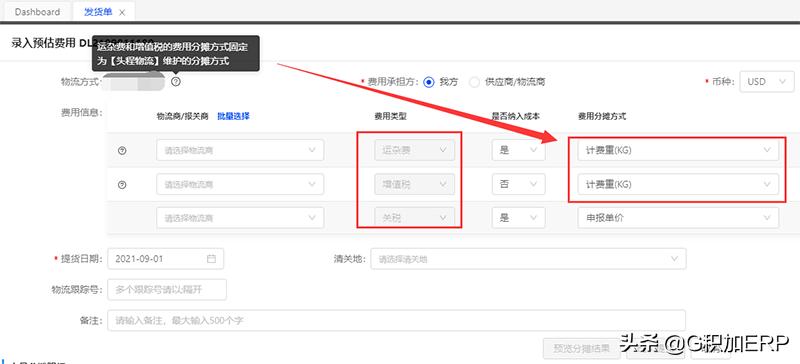Open the 增值税 fee type dropdown
Screen dimensions: 800x364
pyautogui.click(x=414, y=184)
